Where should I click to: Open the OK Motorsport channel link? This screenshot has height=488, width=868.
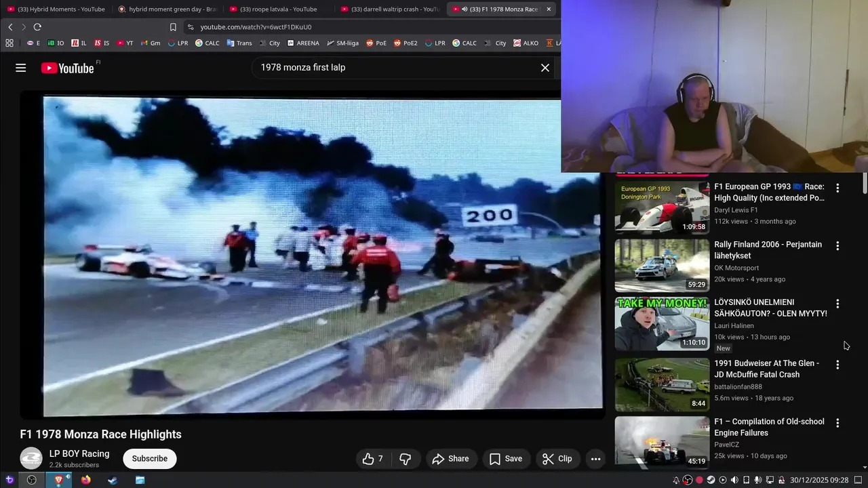pyautogui.click(x=740, y=268)
